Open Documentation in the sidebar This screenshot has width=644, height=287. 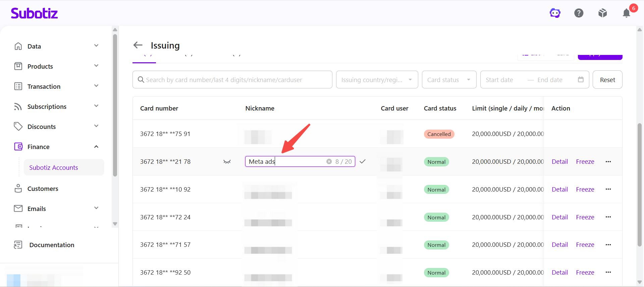[x=52, y=245]
